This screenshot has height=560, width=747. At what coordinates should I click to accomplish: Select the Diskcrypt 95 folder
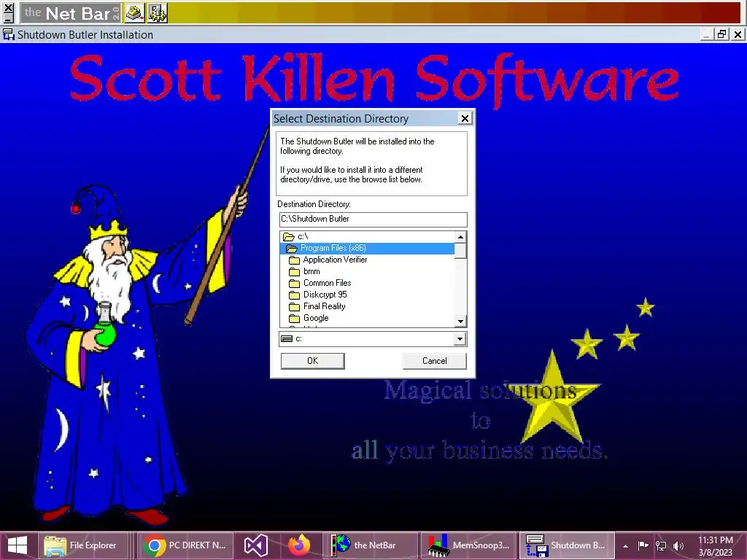tap(367, 295)
